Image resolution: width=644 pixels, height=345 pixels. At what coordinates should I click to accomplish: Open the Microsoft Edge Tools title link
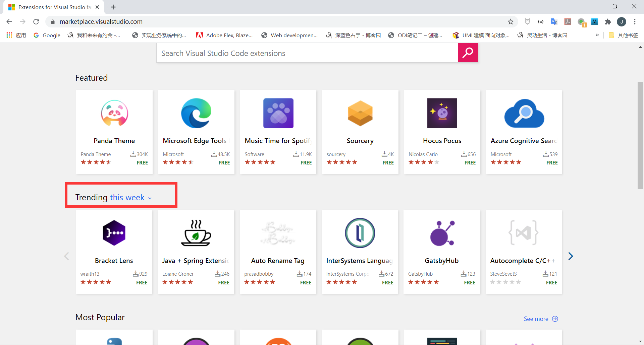tap(196, 141)
